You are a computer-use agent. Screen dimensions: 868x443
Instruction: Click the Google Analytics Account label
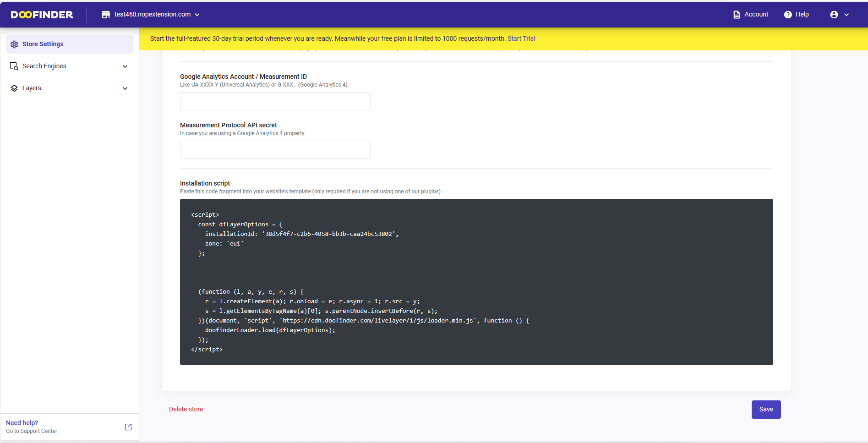click(244, 77)
